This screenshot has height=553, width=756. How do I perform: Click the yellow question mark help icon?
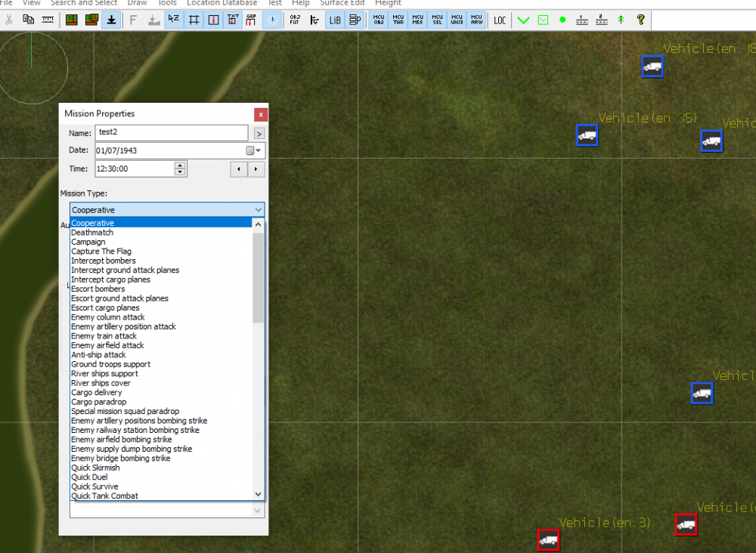click(640, 20)
